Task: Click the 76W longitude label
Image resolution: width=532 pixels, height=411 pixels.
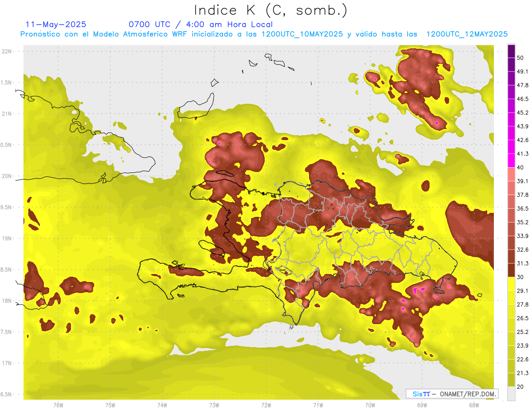Action: click(58, 405)
